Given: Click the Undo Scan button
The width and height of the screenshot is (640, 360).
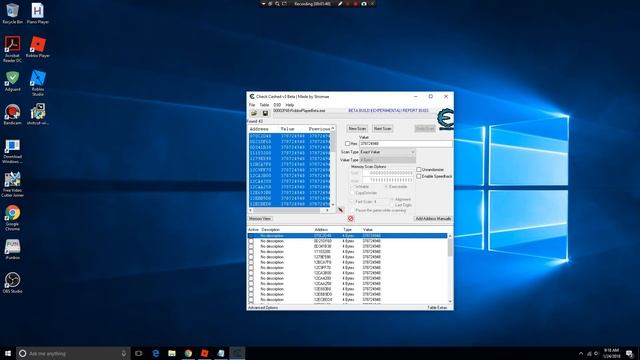Looking at the screenshot, I should (x=425, y=129).
